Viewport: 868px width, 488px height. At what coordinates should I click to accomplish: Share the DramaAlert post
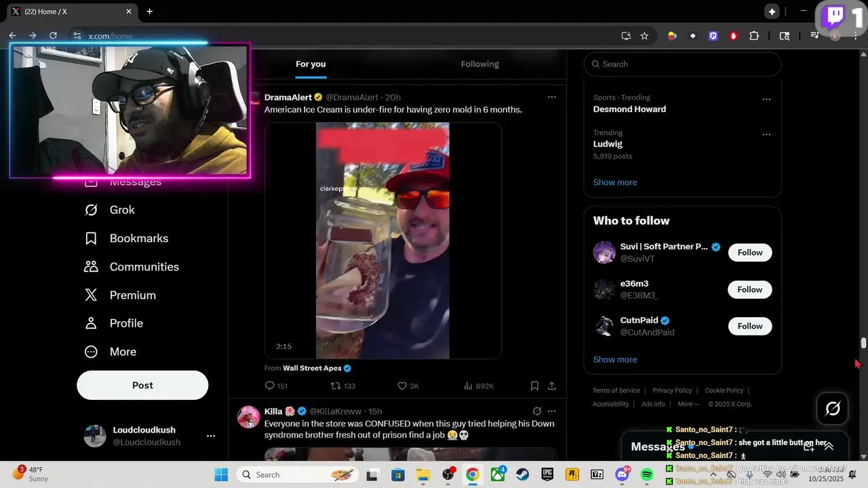552,386
